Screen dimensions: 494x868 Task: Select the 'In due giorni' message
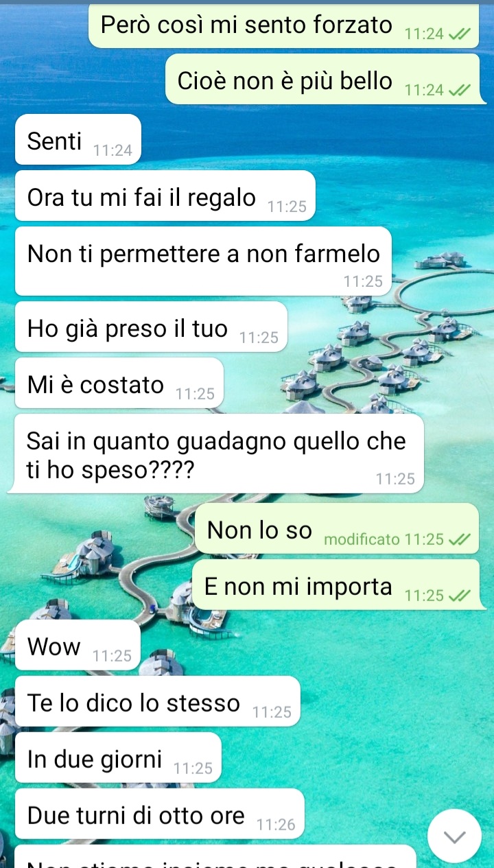pos(118,758)
